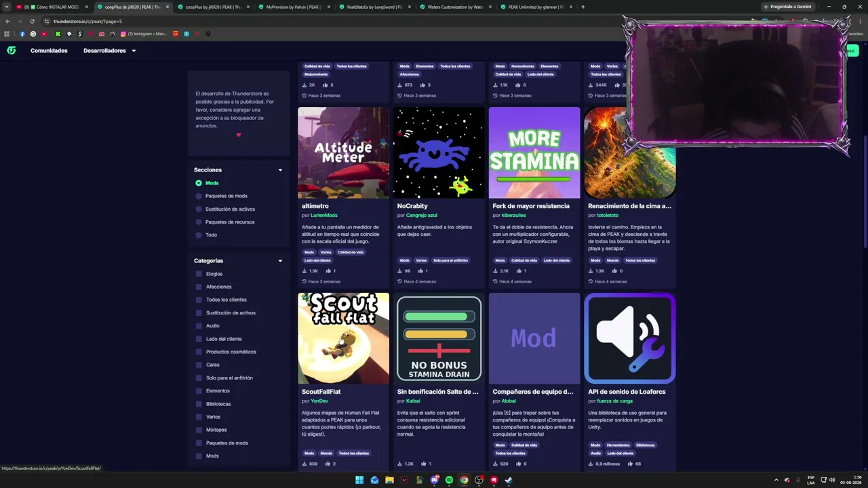Switch to MyPrevision by Pahsiv tab
The image size is (868, 488).
tap(293, 7)
